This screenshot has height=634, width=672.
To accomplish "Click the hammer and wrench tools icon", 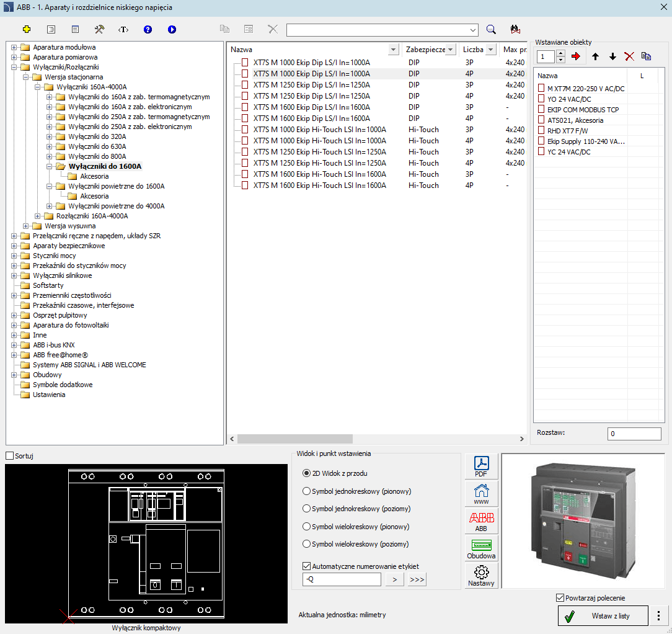I will tap(99, 29).
